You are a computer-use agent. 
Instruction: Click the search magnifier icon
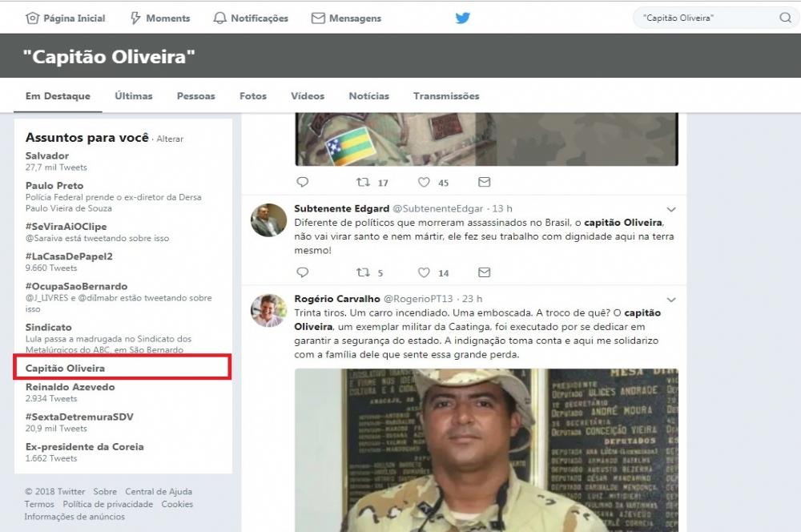coord(785,18)
